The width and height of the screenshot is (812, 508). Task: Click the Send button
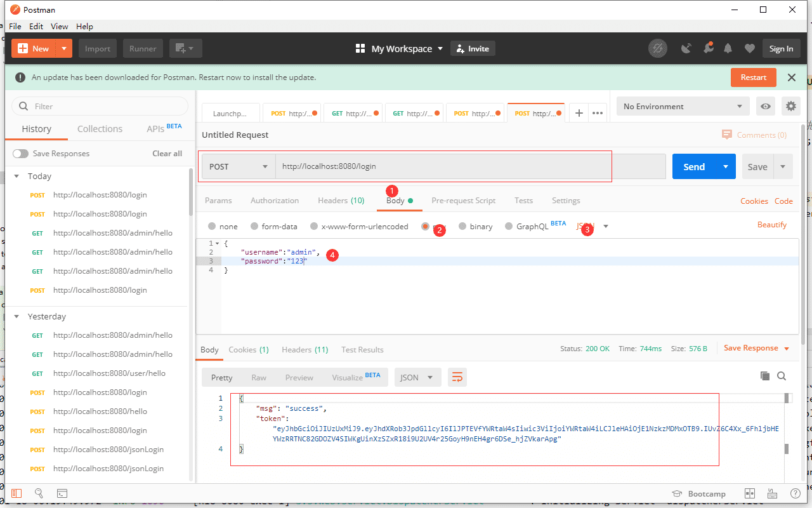[693, 166]
